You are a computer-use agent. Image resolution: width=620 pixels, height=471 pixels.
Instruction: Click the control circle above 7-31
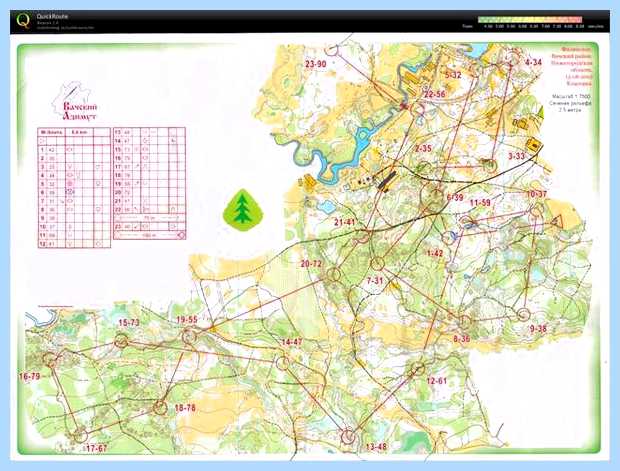378,263
